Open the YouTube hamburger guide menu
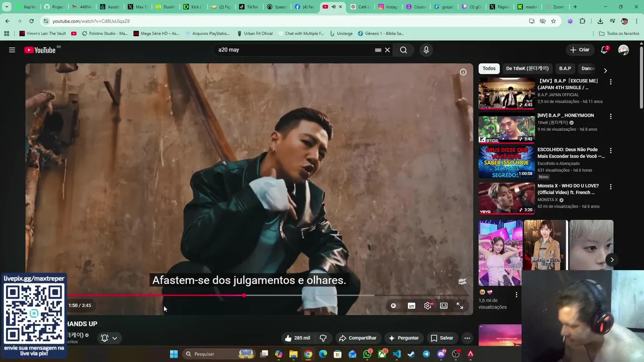The image size is (644, 362). (12, 50)
